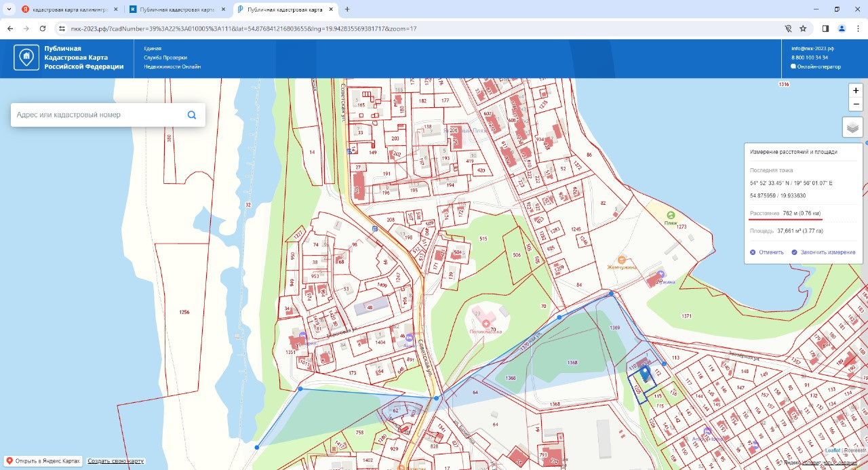Toggle the browser side panel
Image resolution: width=868 pixels, height=470 pixels.
[x=825, y=28]
